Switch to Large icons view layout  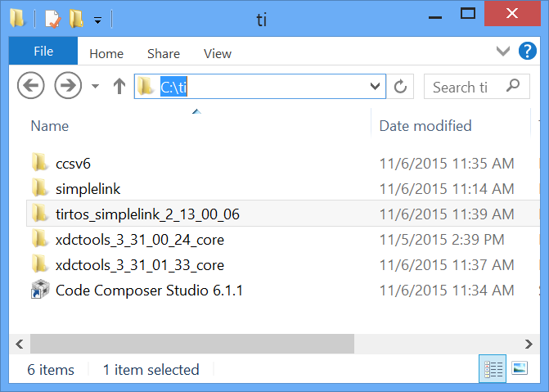tap(519, 369)
